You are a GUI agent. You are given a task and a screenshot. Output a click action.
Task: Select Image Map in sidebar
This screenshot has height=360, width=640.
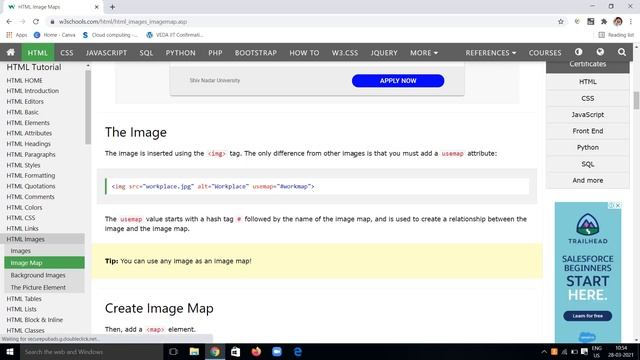[x=44, y=263]
